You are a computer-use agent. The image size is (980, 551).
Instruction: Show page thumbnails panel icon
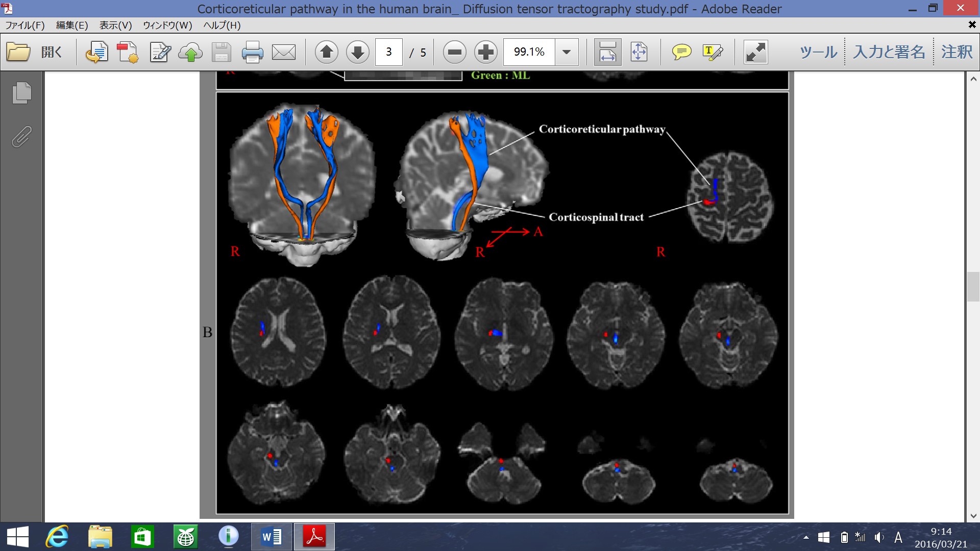tap(21, 93)
